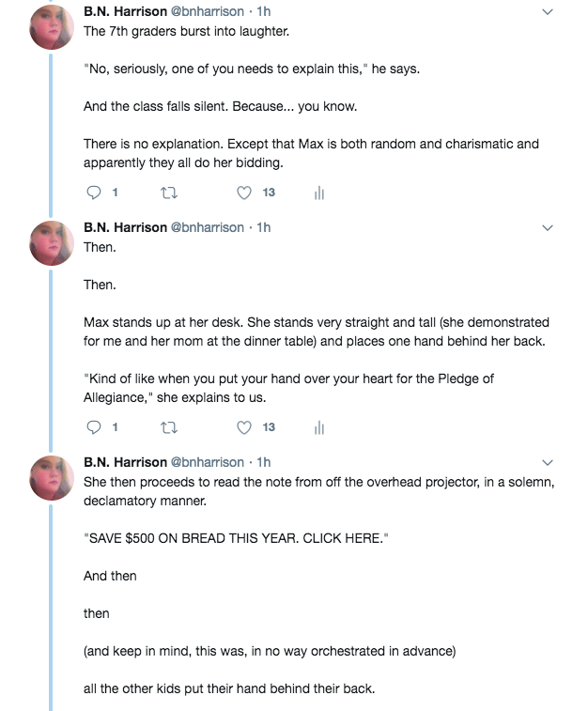Like the 7th graders laughter tweet

(x=245, y=193)
